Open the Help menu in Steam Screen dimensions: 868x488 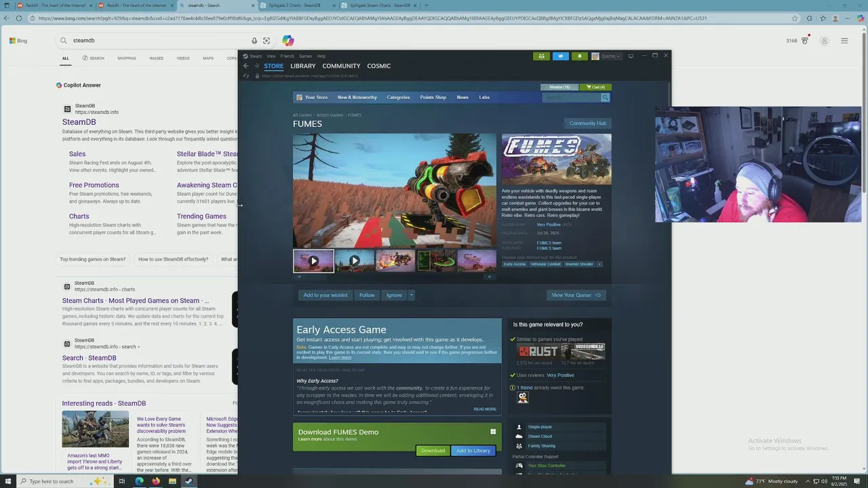(x=321, y=56)
